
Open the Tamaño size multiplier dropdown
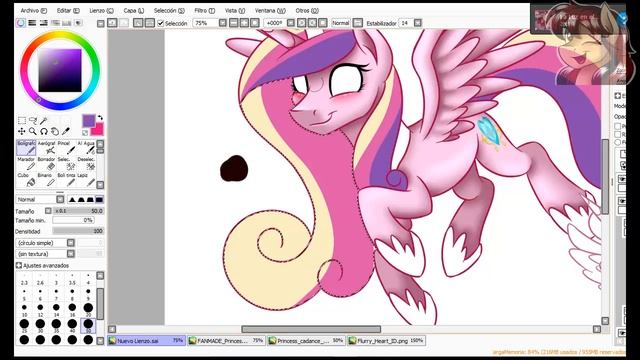click(48, 211)
